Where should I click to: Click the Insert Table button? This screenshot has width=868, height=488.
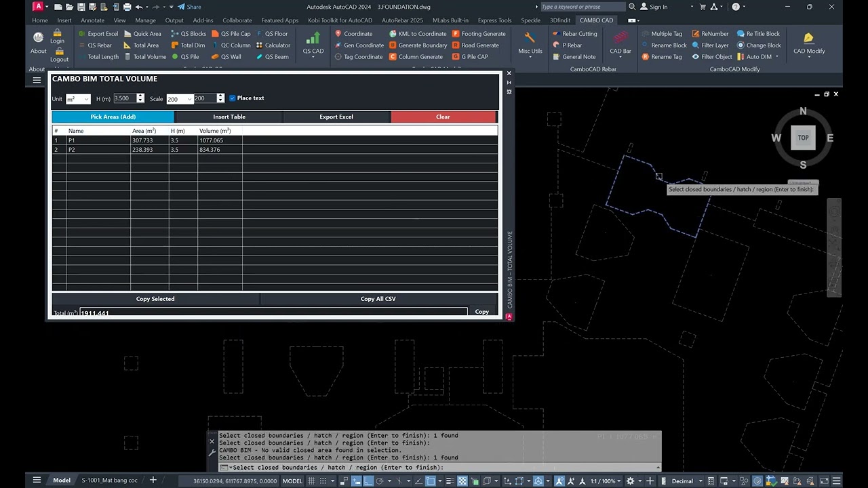229,117
